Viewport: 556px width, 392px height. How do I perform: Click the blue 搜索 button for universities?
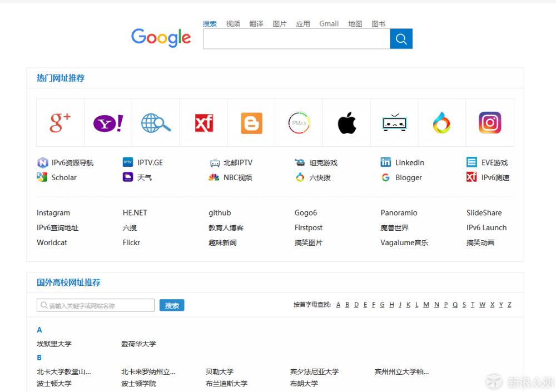click(x=172, y=305)
